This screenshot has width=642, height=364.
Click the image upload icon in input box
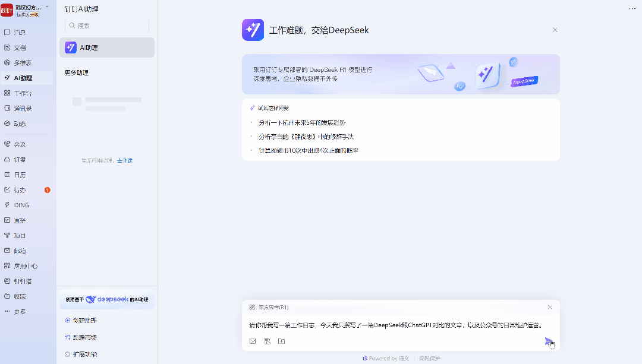coord(253,341)
